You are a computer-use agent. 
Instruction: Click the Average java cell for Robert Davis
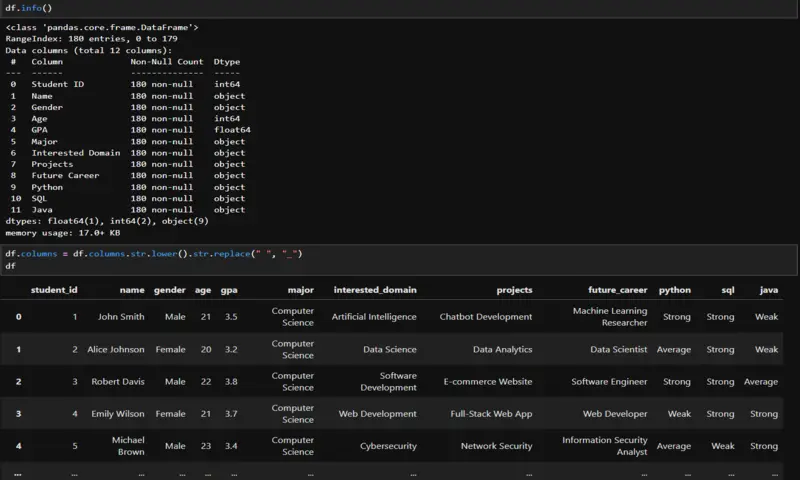(761, 382)
